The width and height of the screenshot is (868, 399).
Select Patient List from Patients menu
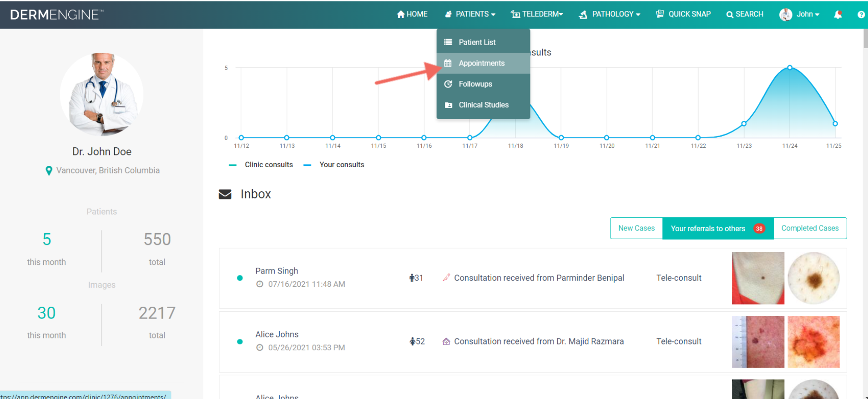(483, 42)
